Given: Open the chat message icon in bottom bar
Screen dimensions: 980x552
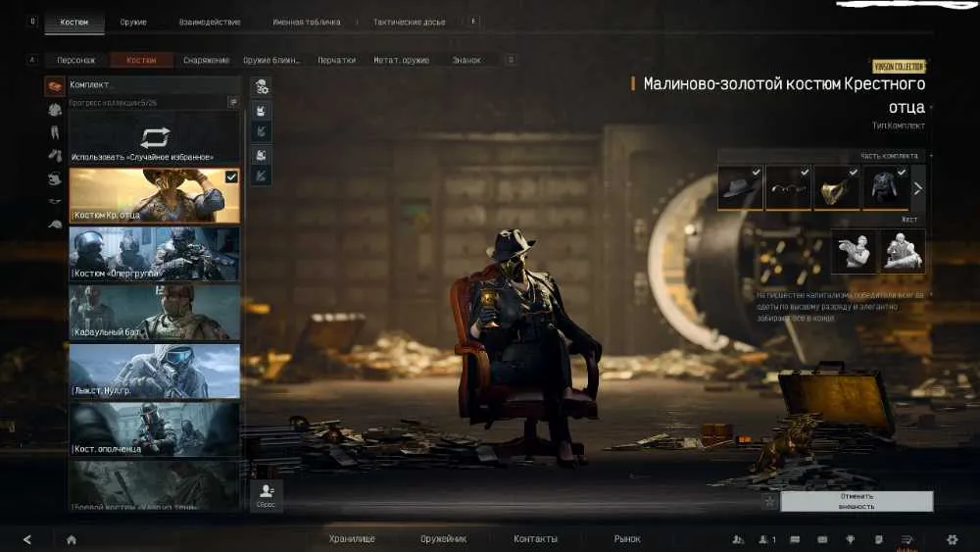Looking at the screenshot, I should coord(795,539).
